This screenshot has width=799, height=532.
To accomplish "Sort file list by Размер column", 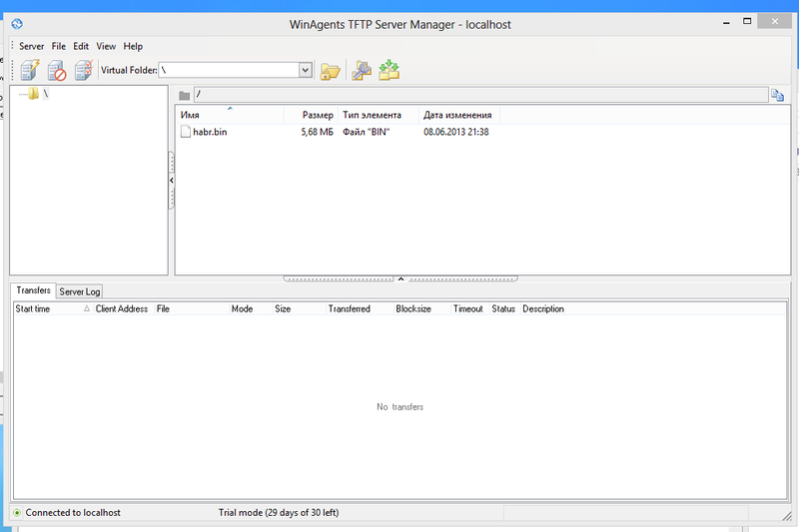I will pyautogui.click(x=311, y=115).
